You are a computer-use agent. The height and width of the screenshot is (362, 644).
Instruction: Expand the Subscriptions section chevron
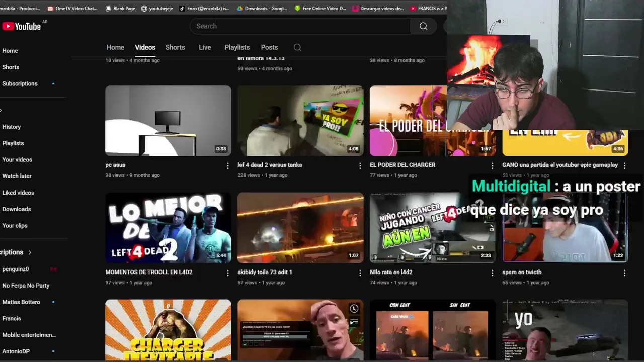(x=30, y=252)
